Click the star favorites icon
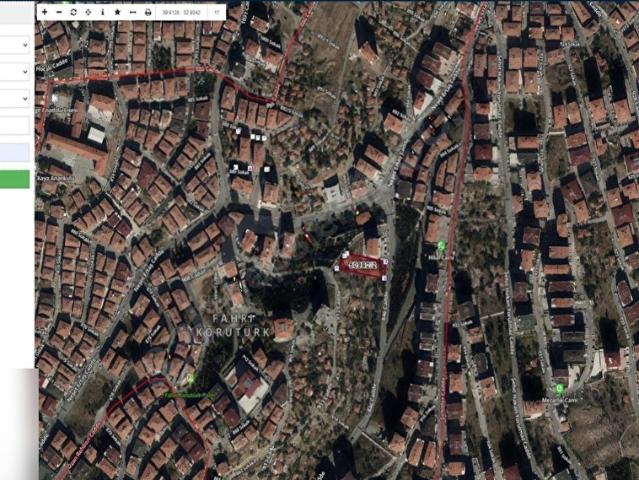639x480 pixels. coord(117,12)
